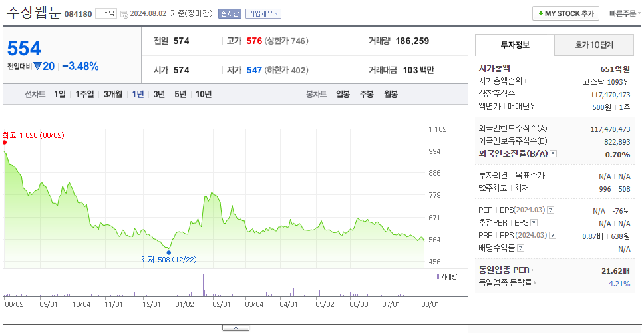Click the 12/01 axis date label
This screenshot has height=333, width=644.
151,304
